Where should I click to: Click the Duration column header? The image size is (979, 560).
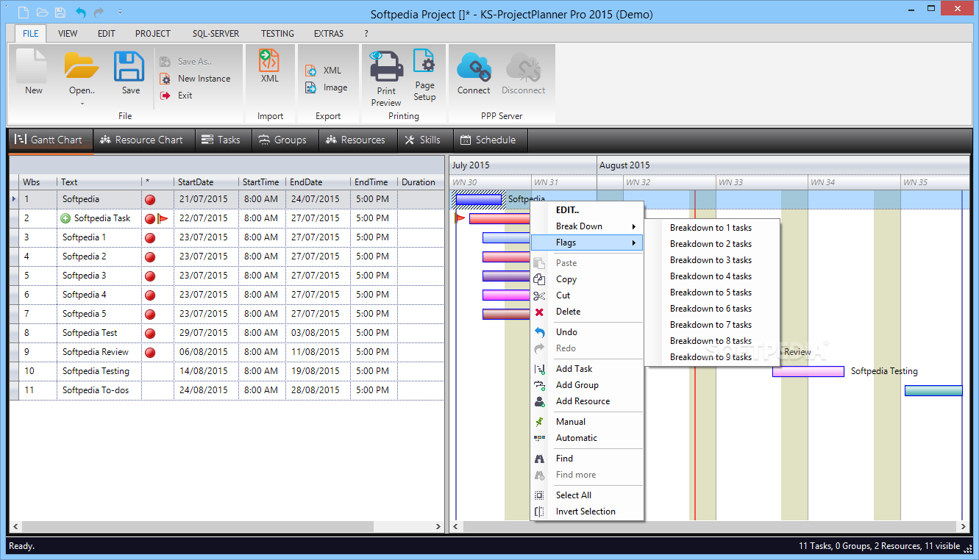pos(420,182)
